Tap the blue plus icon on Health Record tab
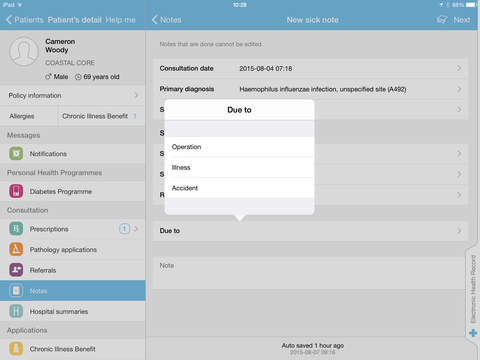Viewport: 480px width, 360px height. pos(473,333)
